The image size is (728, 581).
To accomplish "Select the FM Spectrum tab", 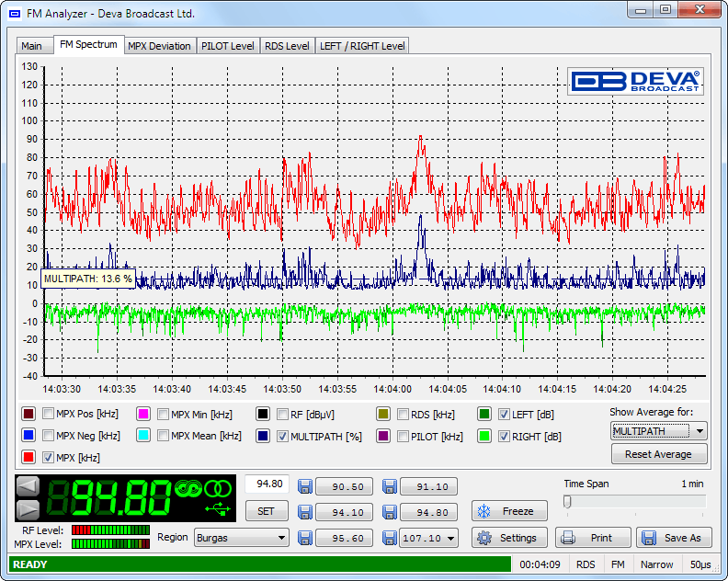I will (x=88, y=44).
